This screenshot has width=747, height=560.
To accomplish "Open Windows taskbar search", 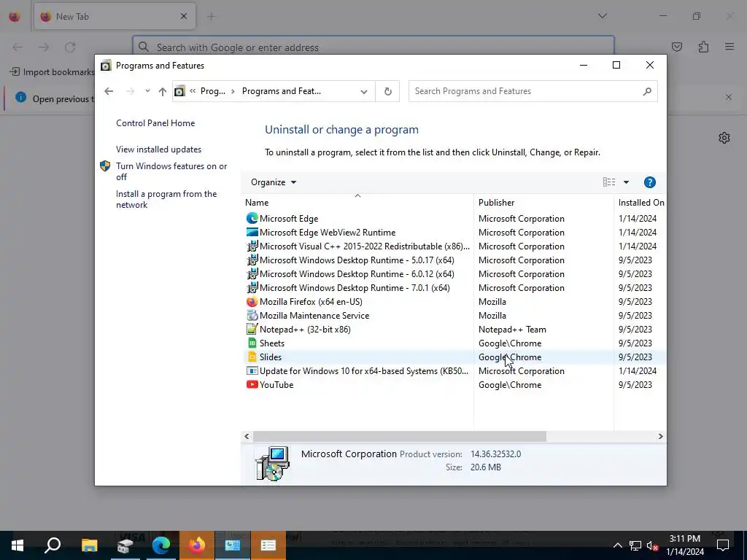I will point(53,545).
